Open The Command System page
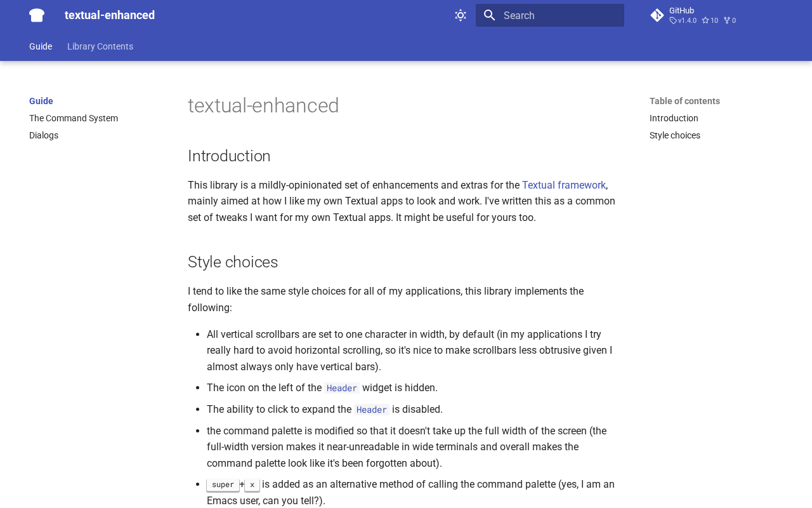This screenshot has width=812, height=508. [74, 118]
